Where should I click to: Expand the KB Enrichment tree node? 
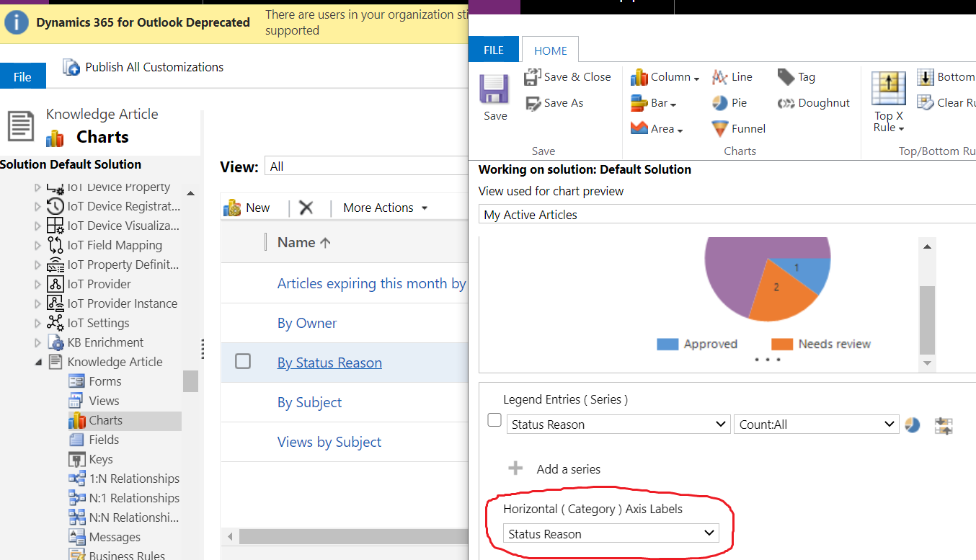click(38, 342)
